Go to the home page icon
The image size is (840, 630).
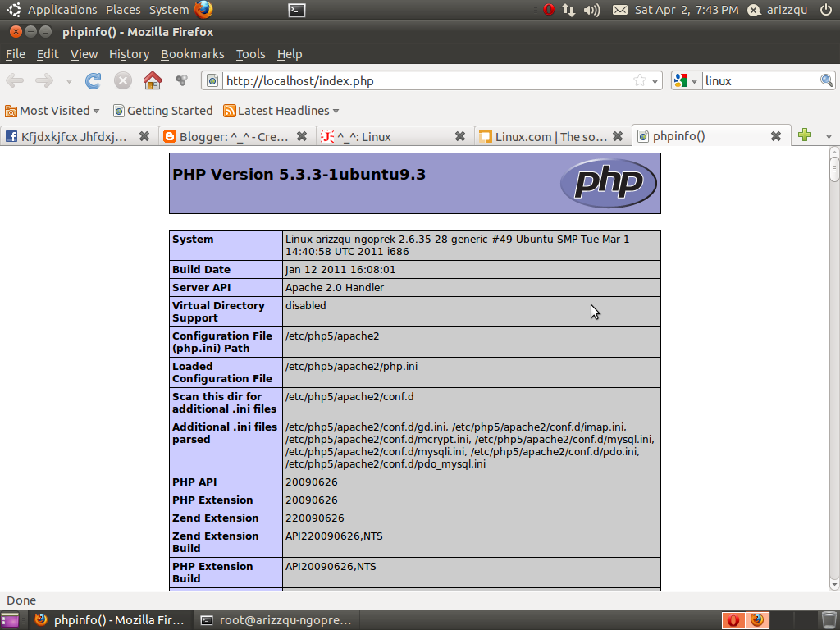[x=153, y=80]
